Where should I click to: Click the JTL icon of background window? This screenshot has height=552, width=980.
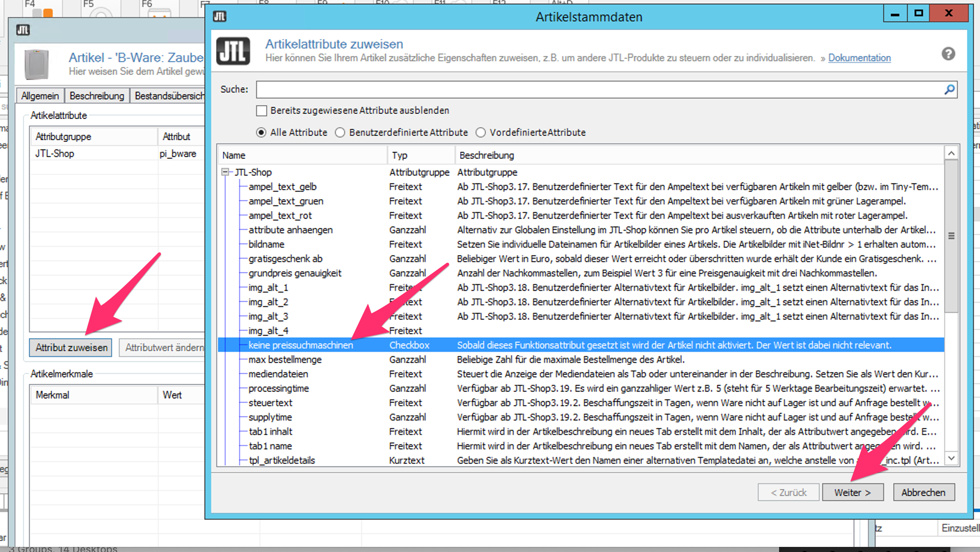(23, 30)
